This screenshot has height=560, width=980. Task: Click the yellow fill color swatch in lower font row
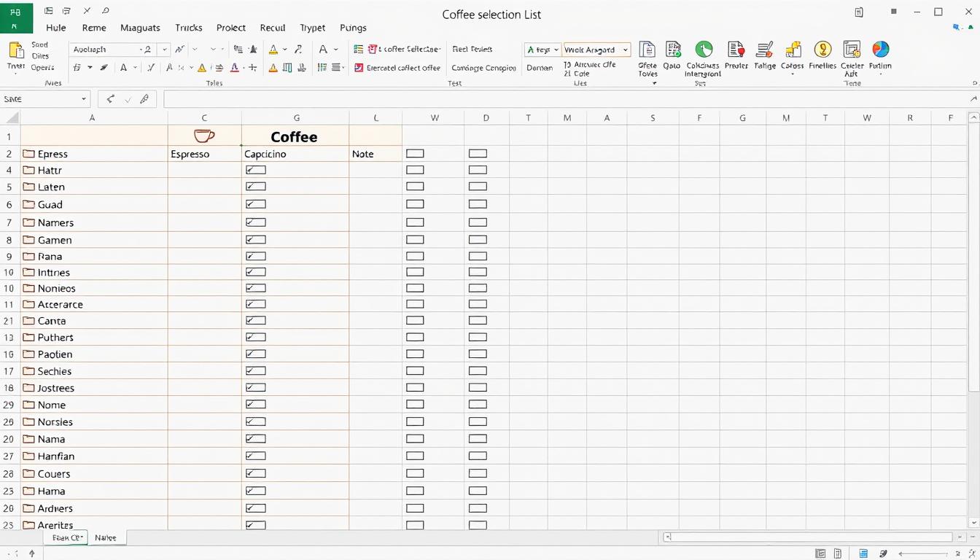click(202, 68)
